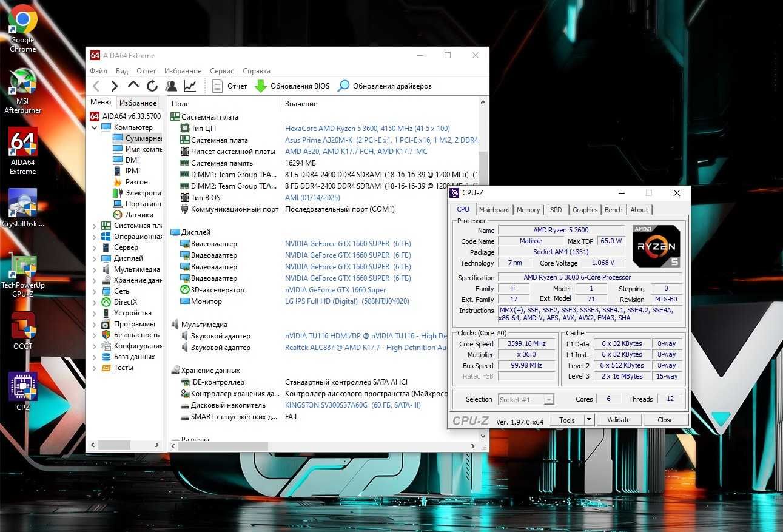The height and width of the screenshot is (532, 783).
Task: Select OCCT desktop icon
Action: [x=23, y=331]
